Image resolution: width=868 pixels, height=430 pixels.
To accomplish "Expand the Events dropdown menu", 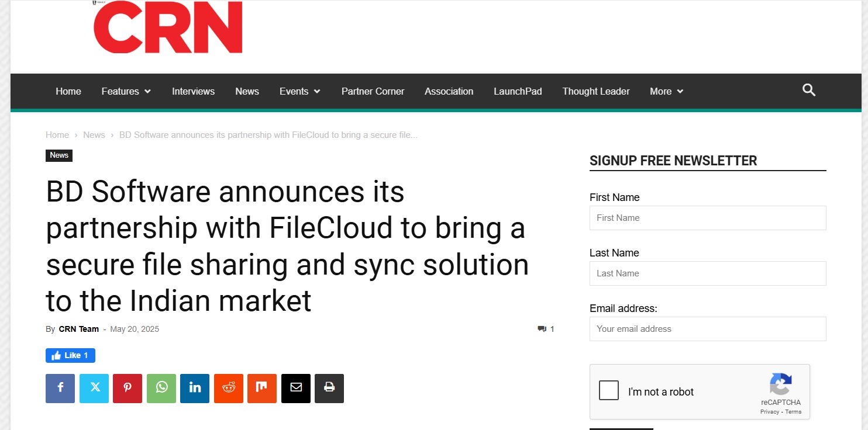I will [300, 91].
